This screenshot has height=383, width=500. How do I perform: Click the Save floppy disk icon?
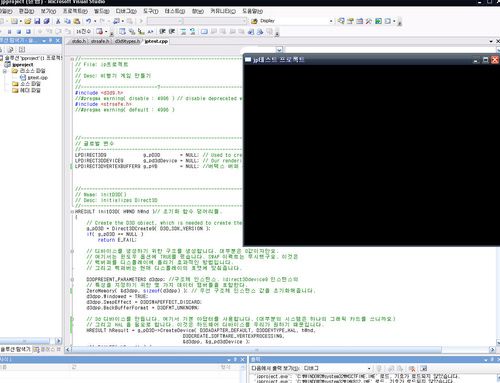click(37, 21)
